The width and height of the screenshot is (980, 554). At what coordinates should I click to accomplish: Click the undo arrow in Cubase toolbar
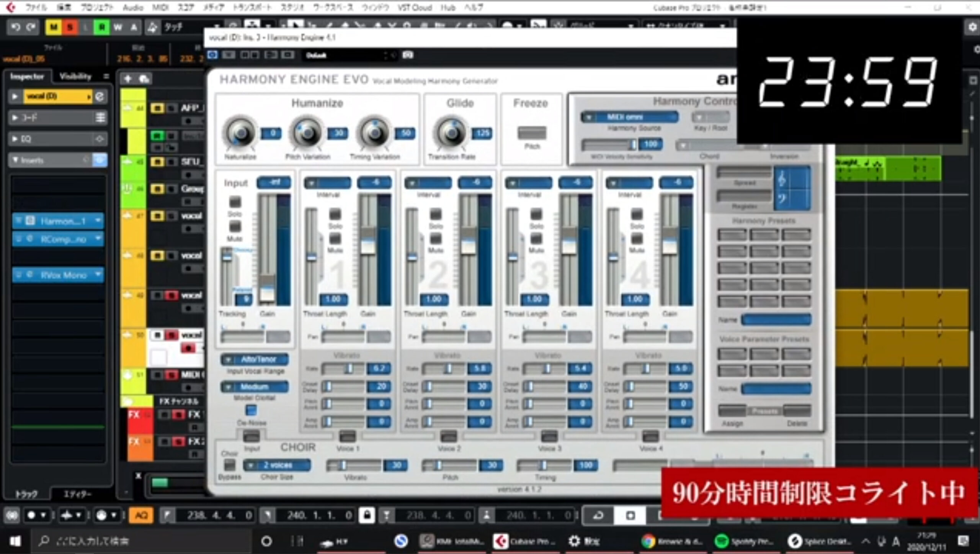pyautogui.click(x=16, y=27)
